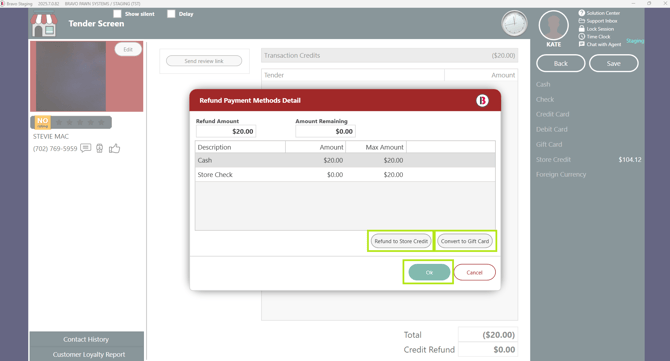Toggle the Show silent checkbox
670x361 pixels.
[117, 14]
